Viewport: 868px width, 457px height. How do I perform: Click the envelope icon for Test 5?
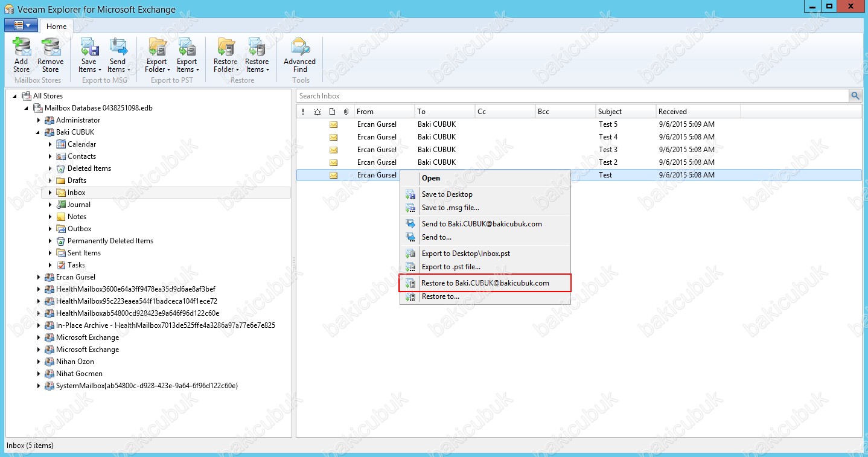click(x=333, y=124)
